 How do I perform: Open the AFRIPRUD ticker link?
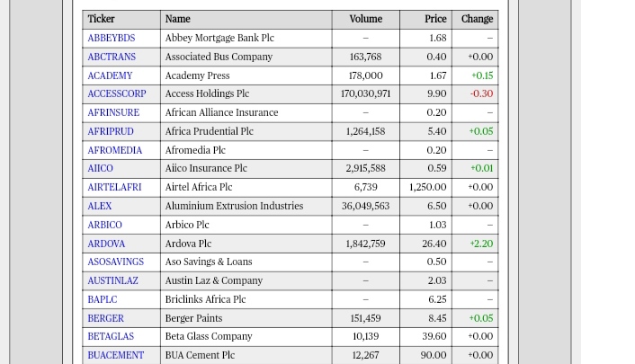click(x=111, y=131)
